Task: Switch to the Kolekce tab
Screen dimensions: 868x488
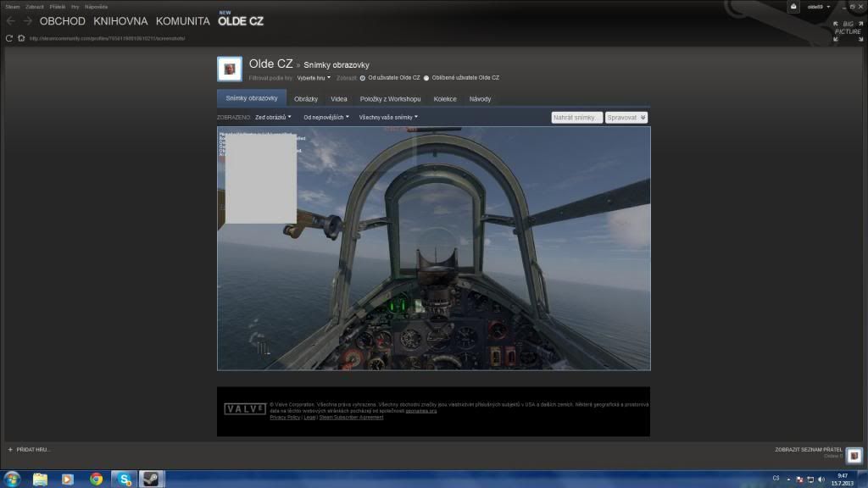Action: [x=445, y=99]
